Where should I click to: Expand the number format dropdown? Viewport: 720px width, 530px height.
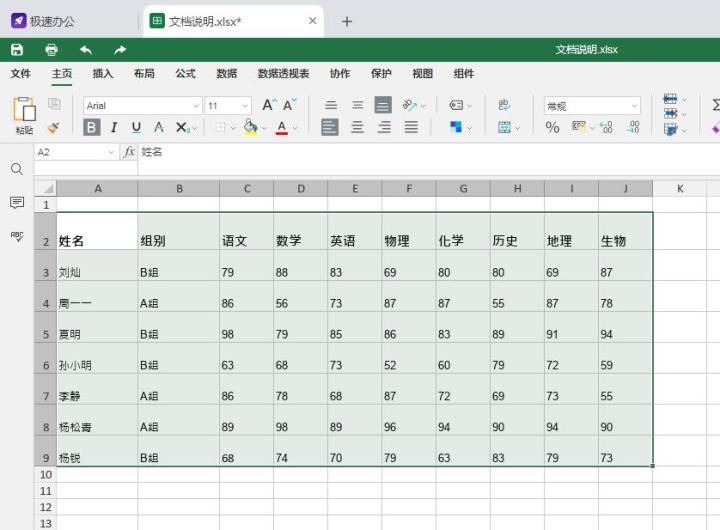tap(634, 106)
